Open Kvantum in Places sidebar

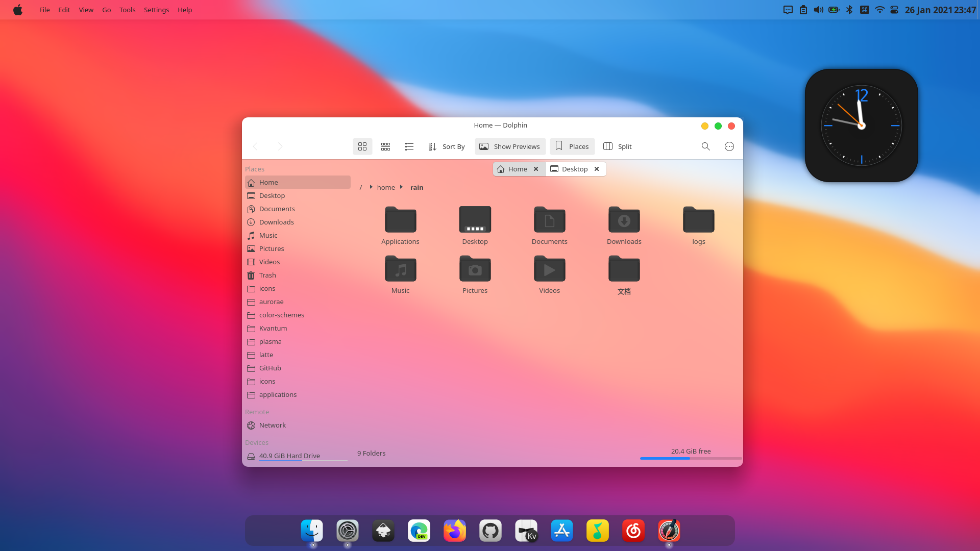[298, 328]
